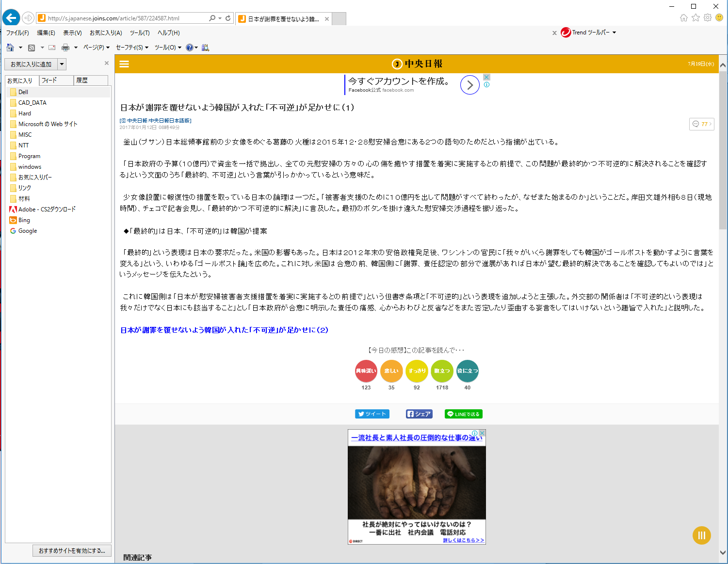Click the print icon in command bar

[x=65, y=48]
